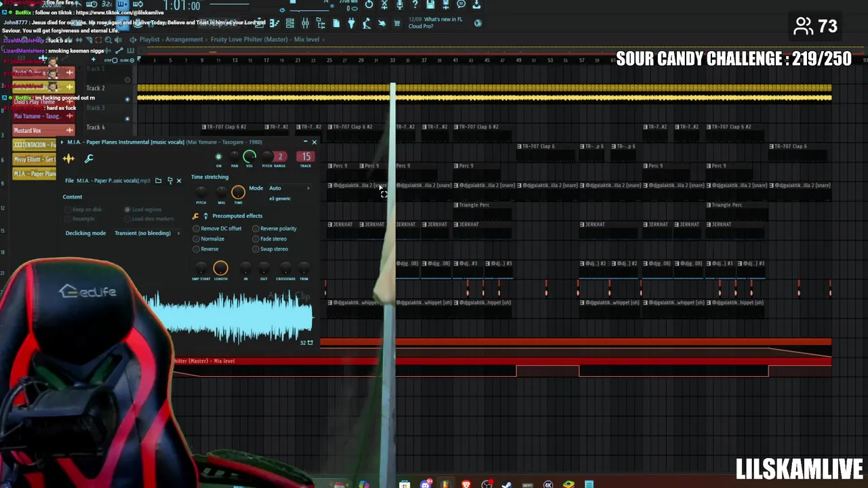Toggle the Track 3 mute dot
868x488 pixels.
coord(127,119)
